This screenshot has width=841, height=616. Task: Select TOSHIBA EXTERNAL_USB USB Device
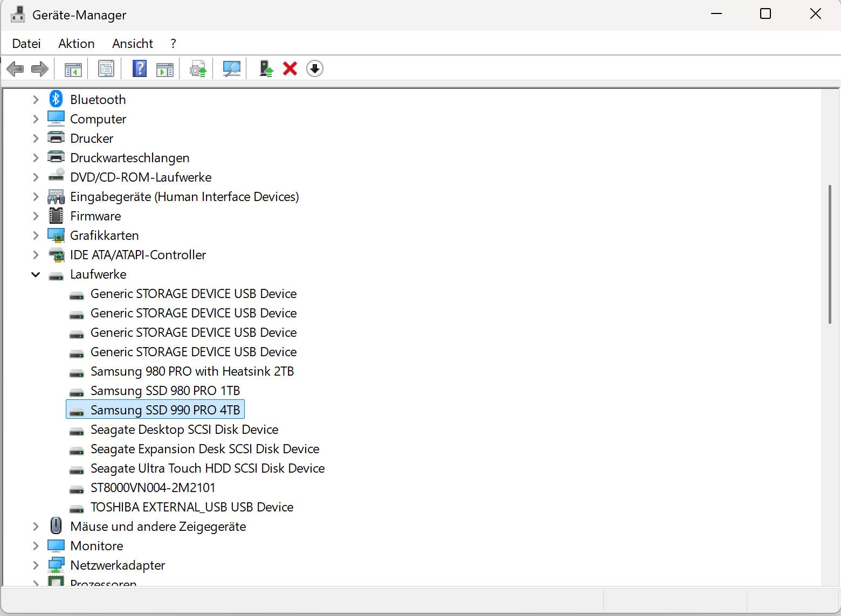pyautogui.click(x=192, y=507)
